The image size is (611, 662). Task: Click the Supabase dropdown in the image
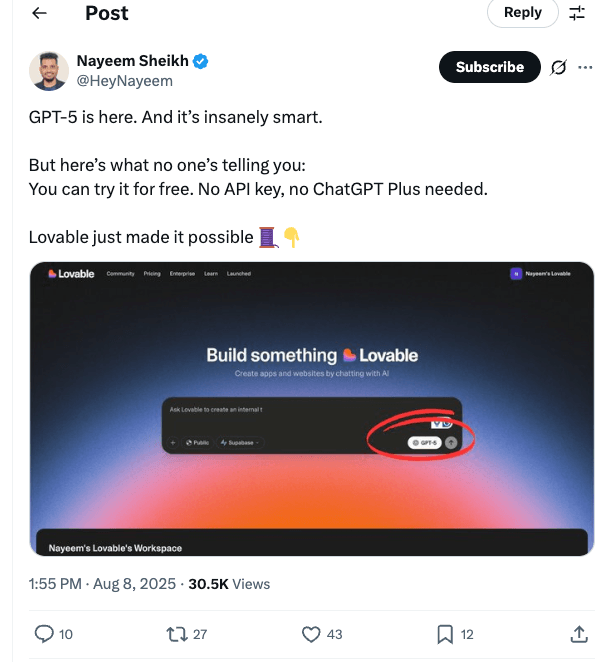pyautogui.click(x=239, y=441)
